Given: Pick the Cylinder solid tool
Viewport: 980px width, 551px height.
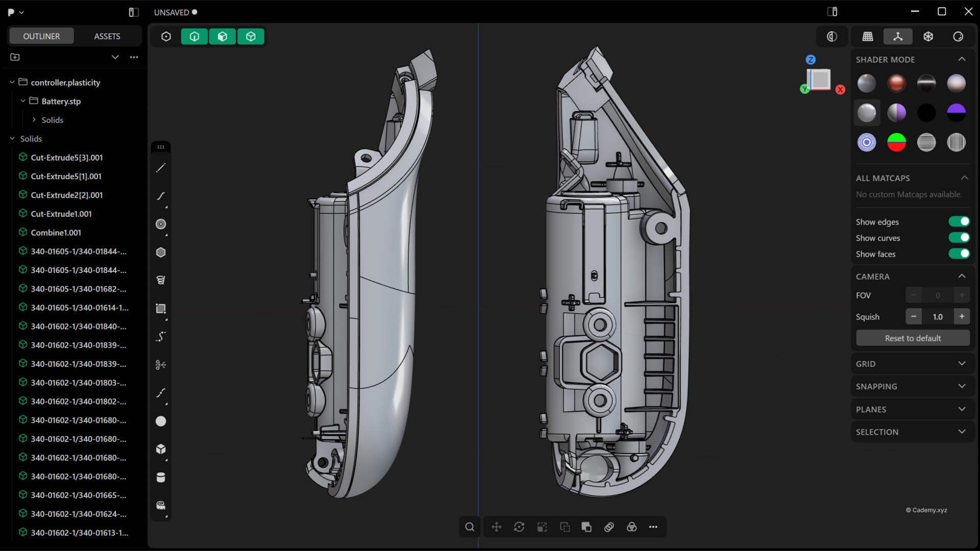Looking at the screenshot, I should (161, 477).
